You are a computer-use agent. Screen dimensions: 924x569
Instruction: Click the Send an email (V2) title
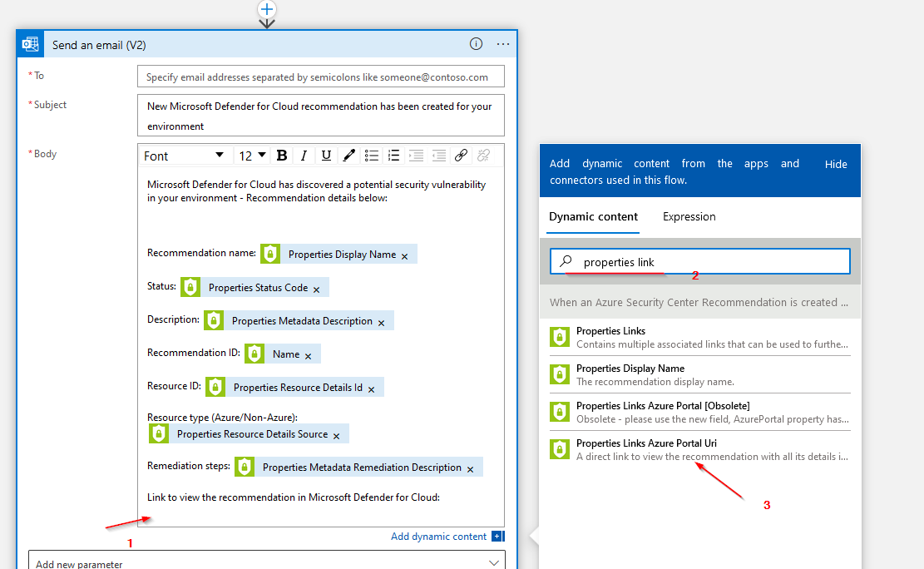click(99, 45)
